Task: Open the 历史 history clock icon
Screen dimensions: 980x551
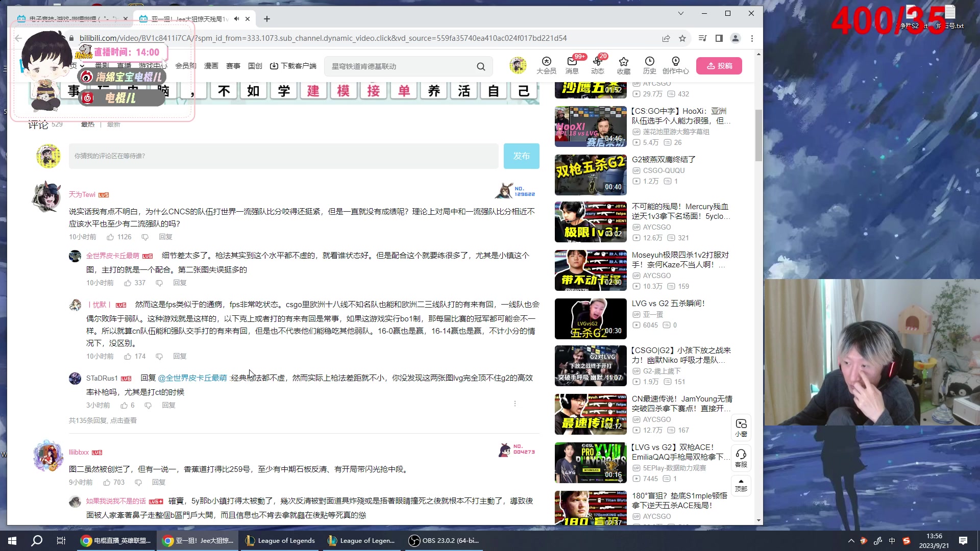Action: click(649, 65)
